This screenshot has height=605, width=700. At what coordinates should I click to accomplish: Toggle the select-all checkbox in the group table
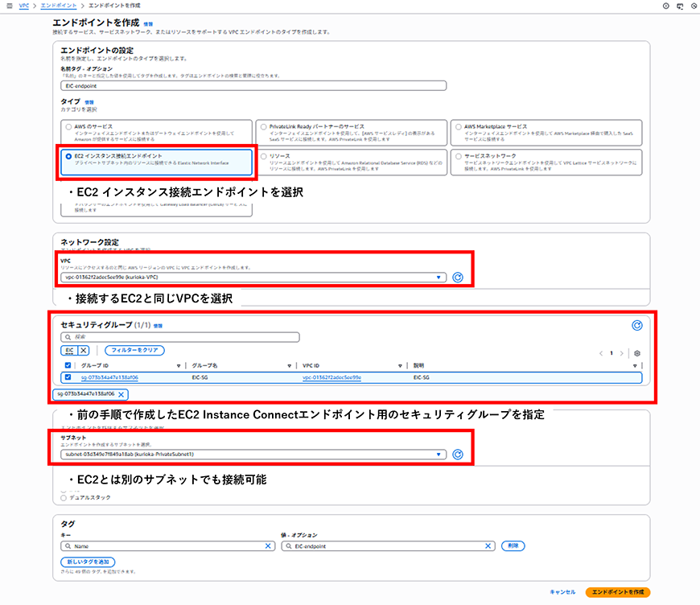(x=67, y=364)
